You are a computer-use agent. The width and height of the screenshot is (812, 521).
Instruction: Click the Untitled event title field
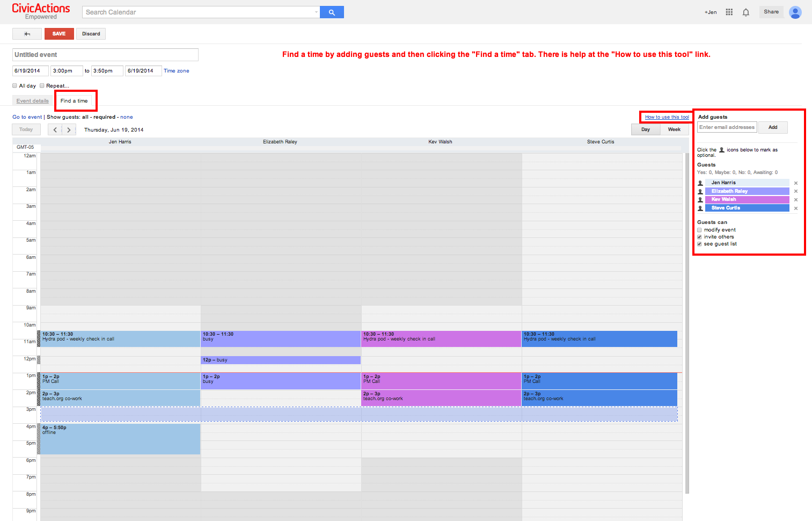(x=105, y=54)
